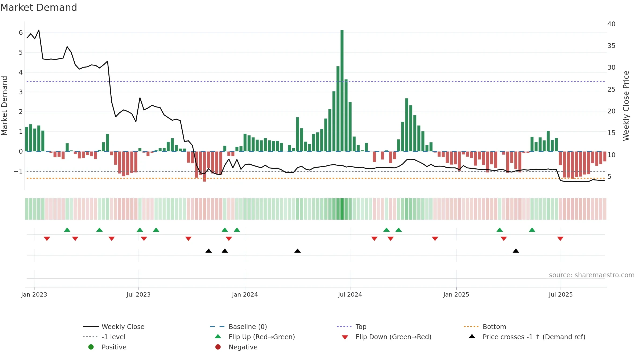This screenshot has width=644, height=362.
Task: Toggle the Top dotted line legend entry
Action: tap(352, 327)
